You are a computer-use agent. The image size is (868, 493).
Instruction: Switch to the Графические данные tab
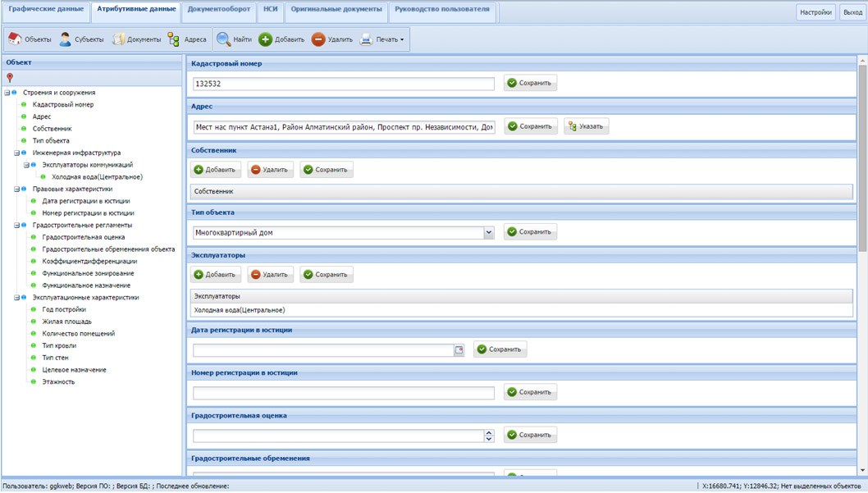[x=46, y=10]
